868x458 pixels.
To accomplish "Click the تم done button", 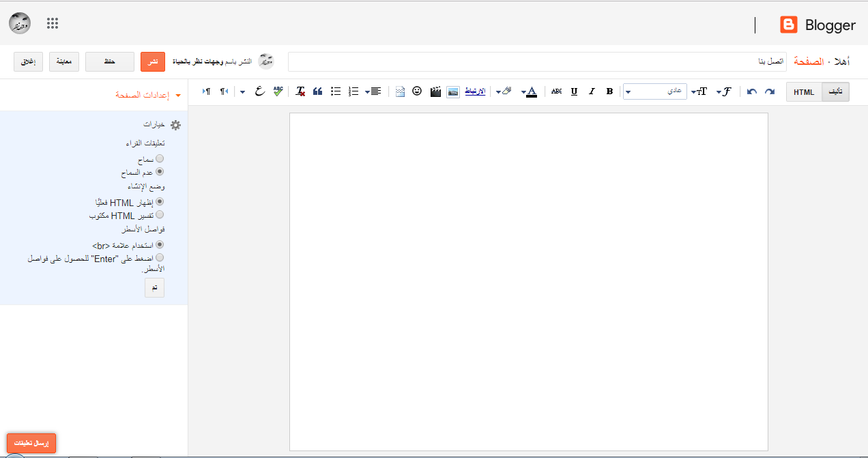I will pyautogui.click(x=154, y=287).
